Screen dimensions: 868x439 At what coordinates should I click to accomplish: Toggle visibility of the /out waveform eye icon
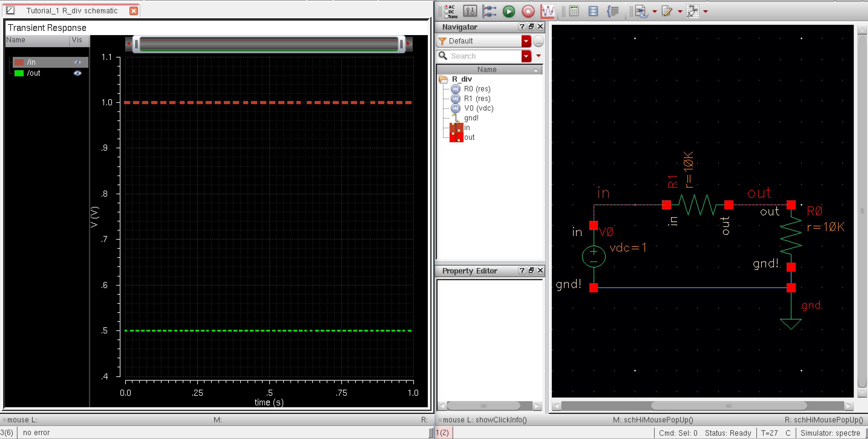tap(77, 73)
